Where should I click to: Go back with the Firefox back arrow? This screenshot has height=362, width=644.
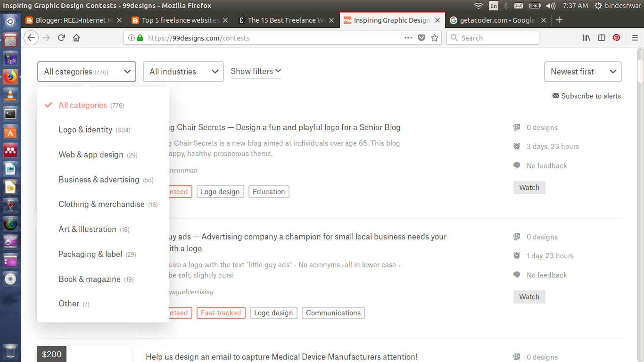[31, 38]
